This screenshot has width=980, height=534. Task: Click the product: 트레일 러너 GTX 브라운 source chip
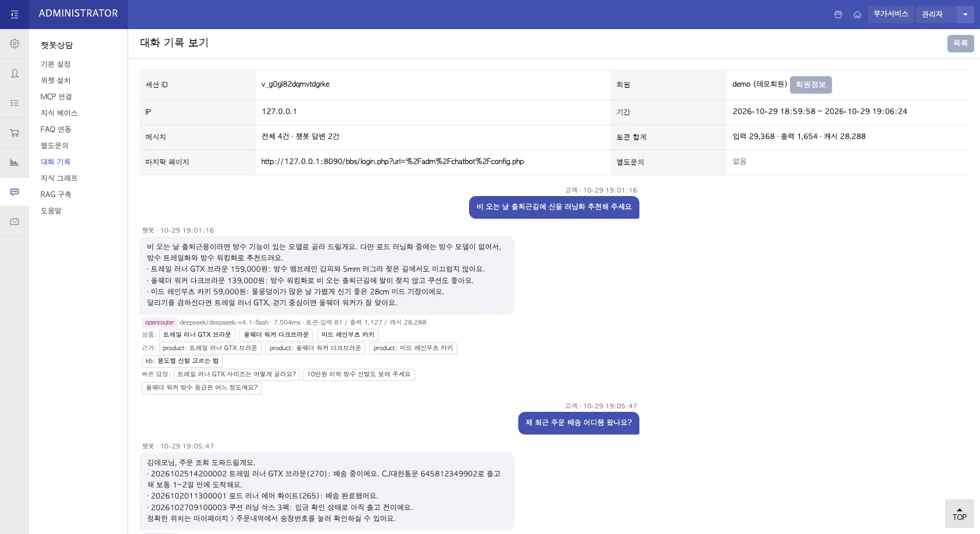click(210, 348)
